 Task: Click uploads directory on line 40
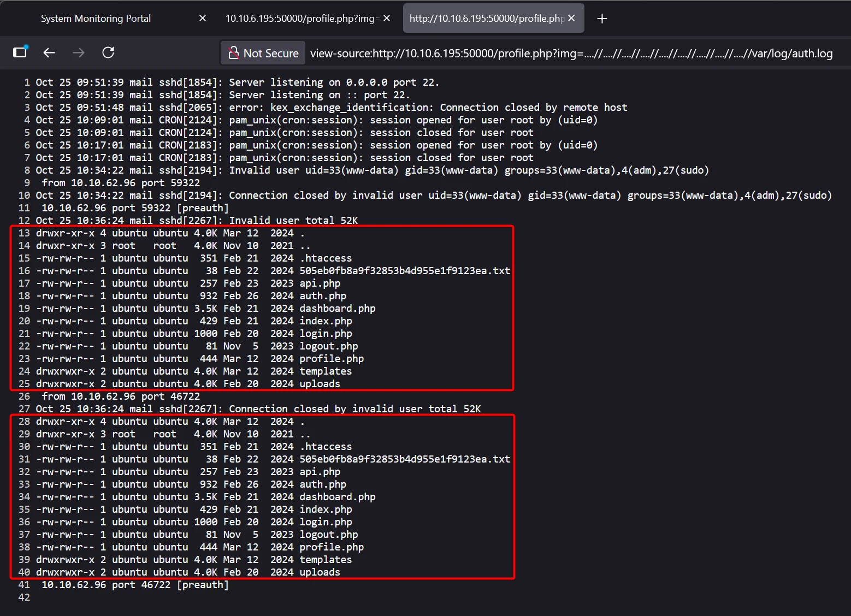point(320,572)
